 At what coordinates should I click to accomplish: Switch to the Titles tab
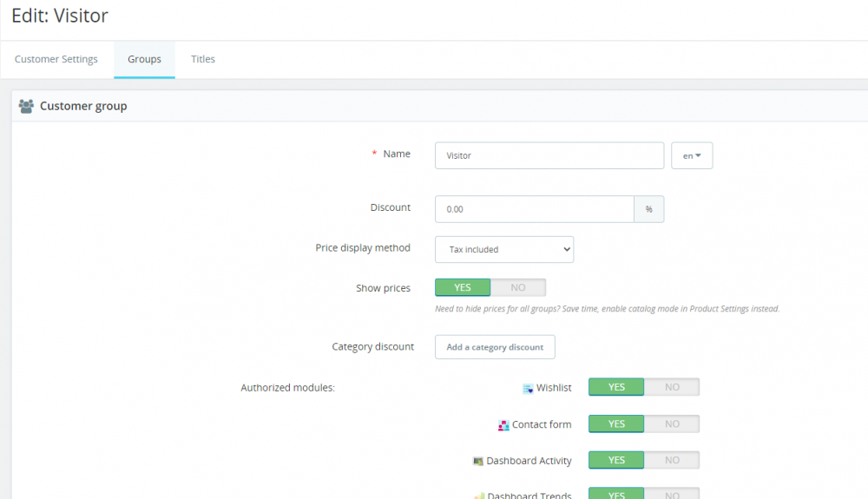(203, 59)
